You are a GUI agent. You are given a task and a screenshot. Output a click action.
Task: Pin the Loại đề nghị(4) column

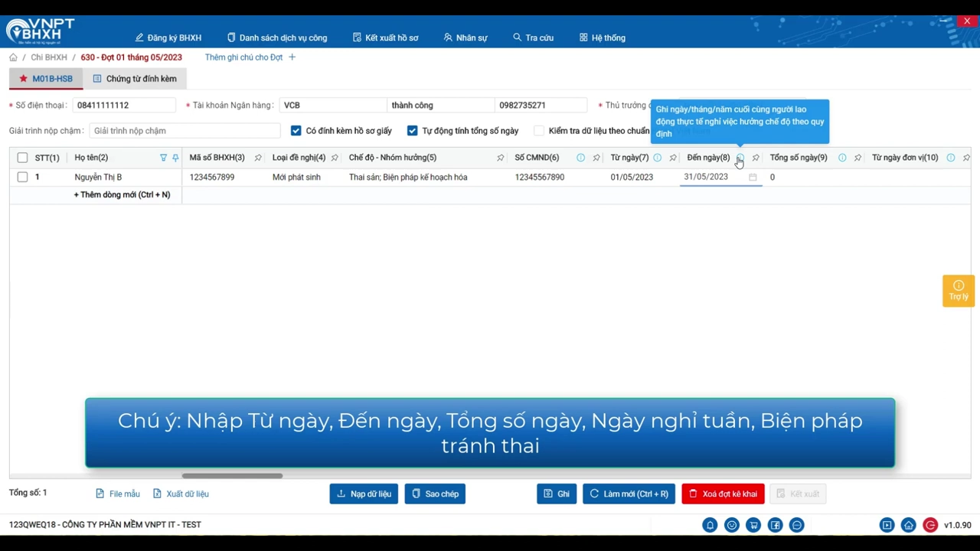[x=335, y=158]
